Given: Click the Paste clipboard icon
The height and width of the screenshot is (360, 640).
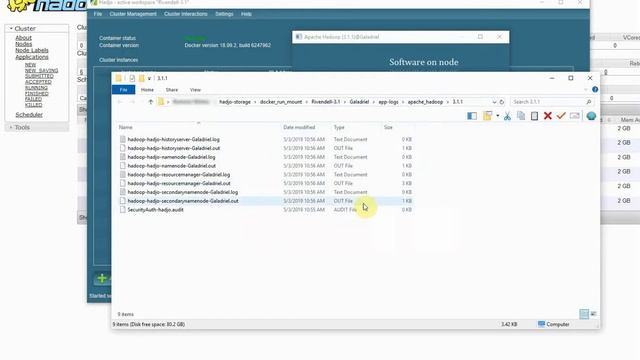Looking at the screenshot, I should 534,116.
